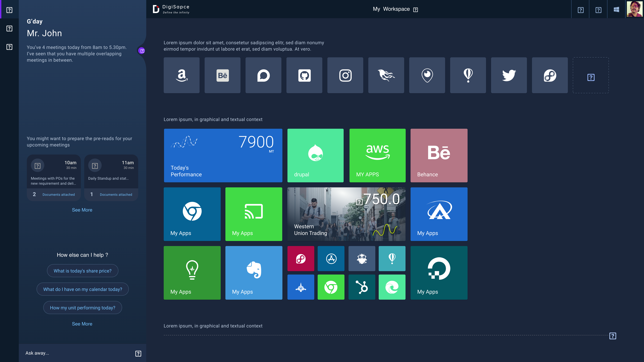
Task: Open the small owl mascot tile
Action: point(362,259)
